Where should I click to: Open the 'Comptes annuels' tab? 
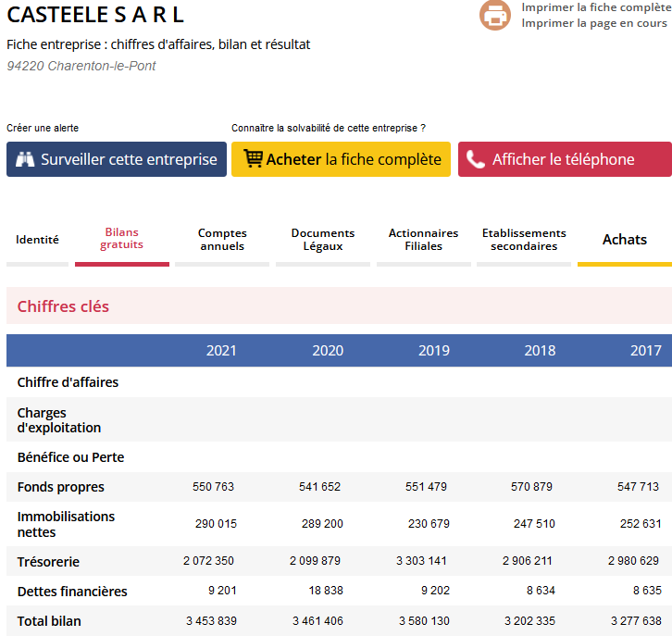(x=222, y=240)
